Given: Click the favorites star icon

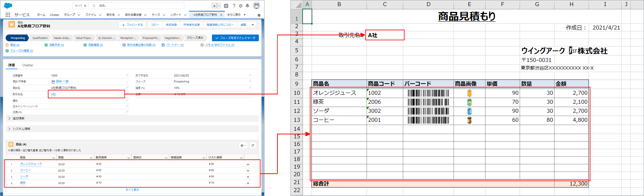Looking at the screenshot, I should [215, 6].
